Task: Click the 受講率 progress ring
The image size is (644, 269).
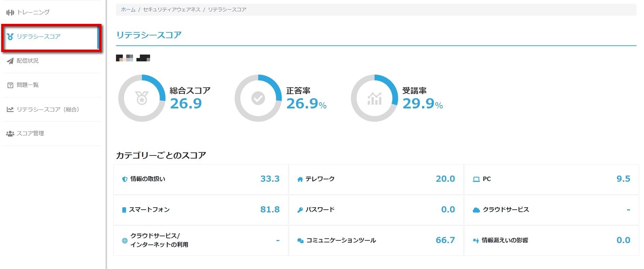Action: pyautogui.click(x=375, y=98)
